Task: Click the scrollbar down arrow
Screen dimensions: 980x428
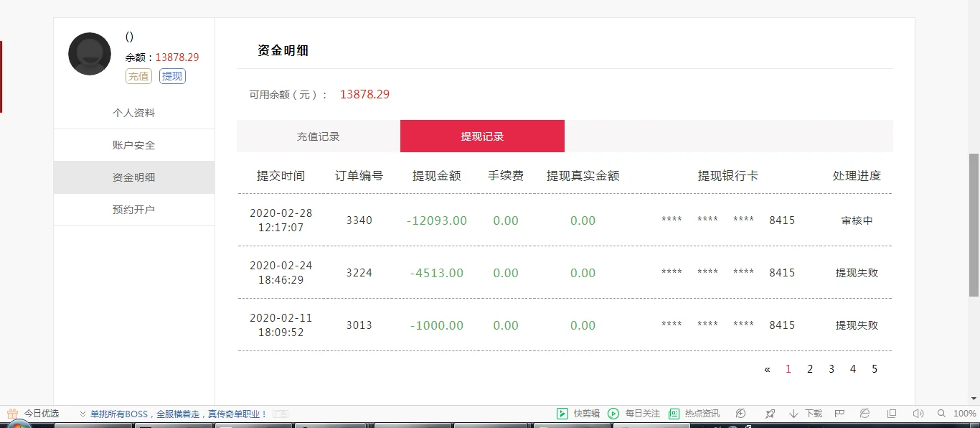Action: 974,399
